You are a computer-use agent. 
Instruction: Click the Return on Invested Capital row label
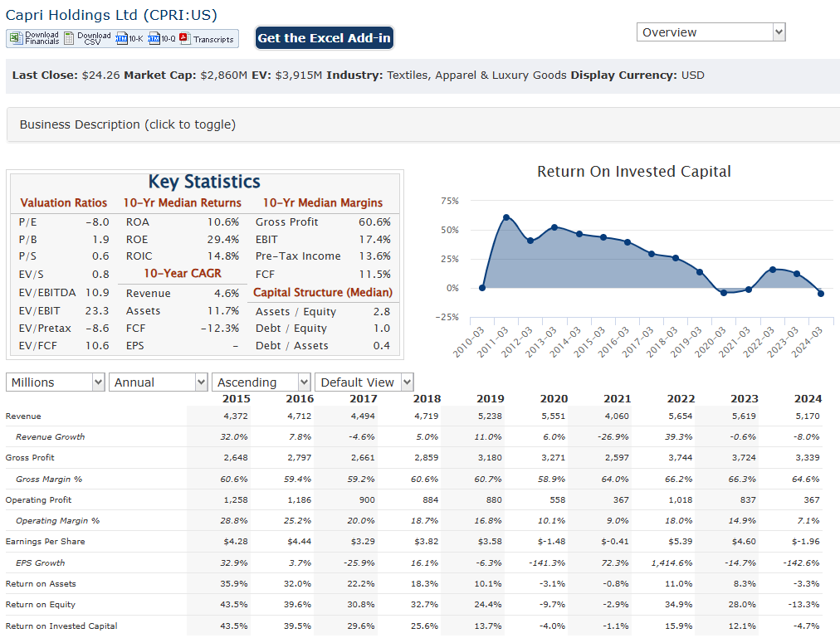tap(61, 626)
